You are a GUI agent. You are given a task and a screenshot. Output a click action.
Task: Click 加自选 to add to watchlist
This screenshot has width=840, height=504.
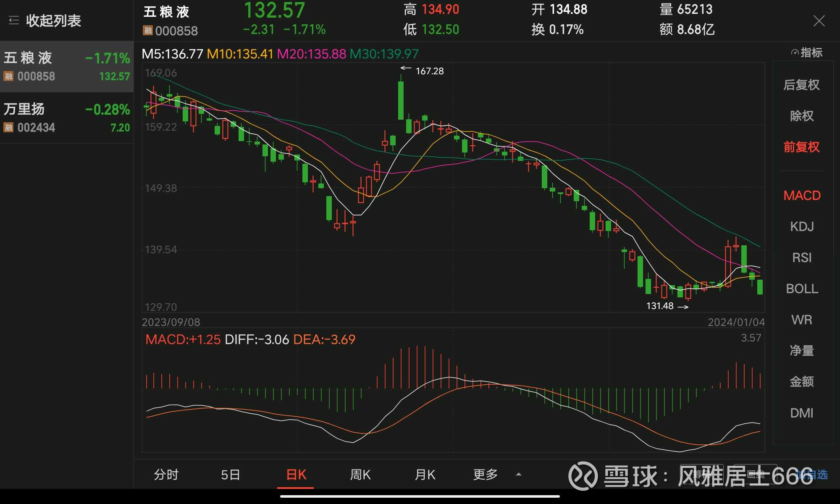pos(814,474)
